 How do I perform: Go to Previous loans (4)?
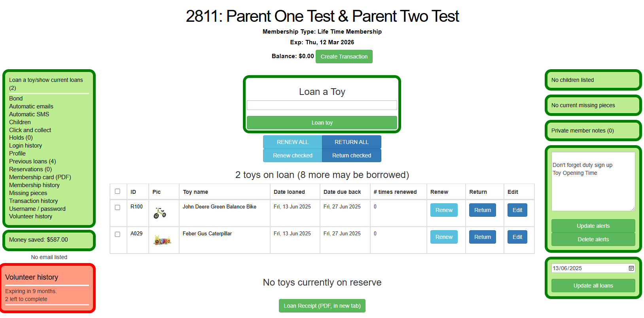click(x=32, y=161)
